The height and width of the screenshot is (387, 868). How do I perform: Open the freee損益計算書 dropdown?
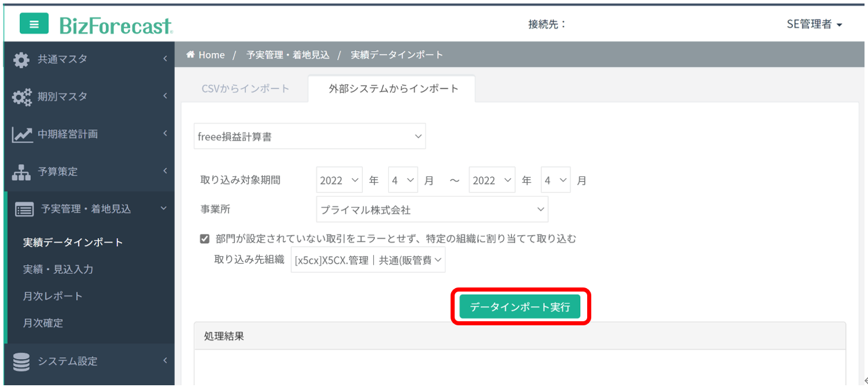point(310,137)
